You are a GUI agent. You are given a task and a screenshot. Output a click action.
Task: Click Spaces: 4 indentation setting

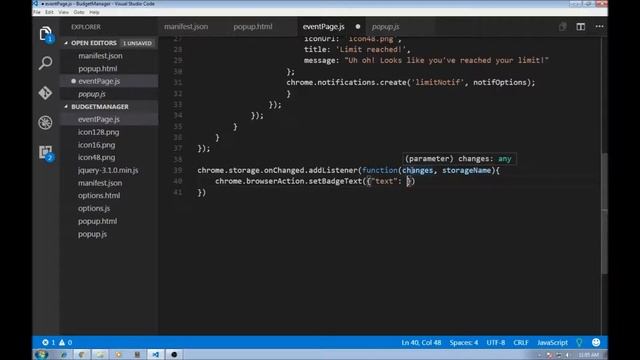coord(464,342)
